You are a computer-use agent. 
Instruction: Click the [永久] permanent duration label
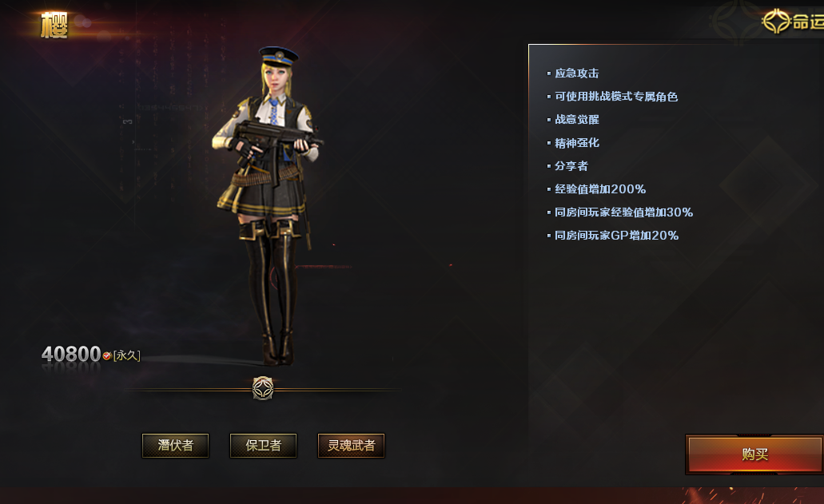tap(126, 355)
